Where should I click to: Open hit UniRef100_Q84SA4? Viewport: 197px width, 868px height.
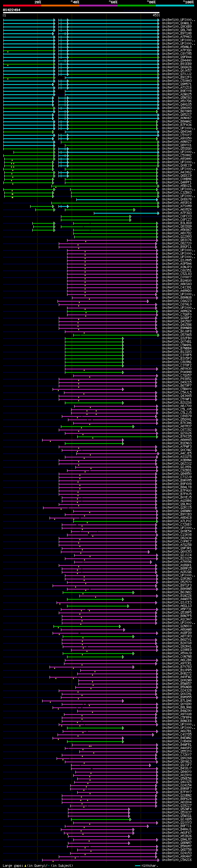coord(177,132)
